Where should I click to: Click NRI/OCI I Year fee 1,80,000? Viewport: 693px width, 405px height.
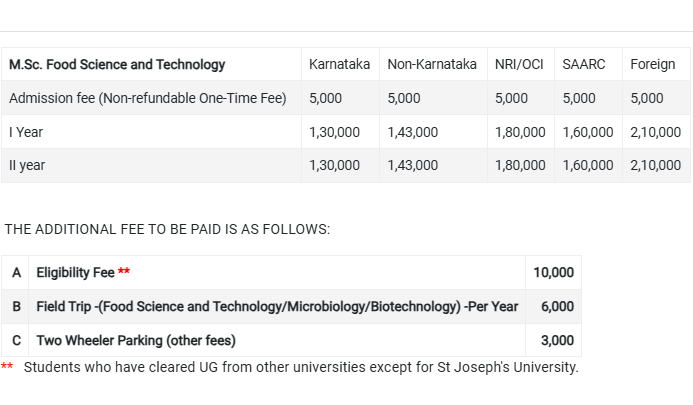[520, 132]
